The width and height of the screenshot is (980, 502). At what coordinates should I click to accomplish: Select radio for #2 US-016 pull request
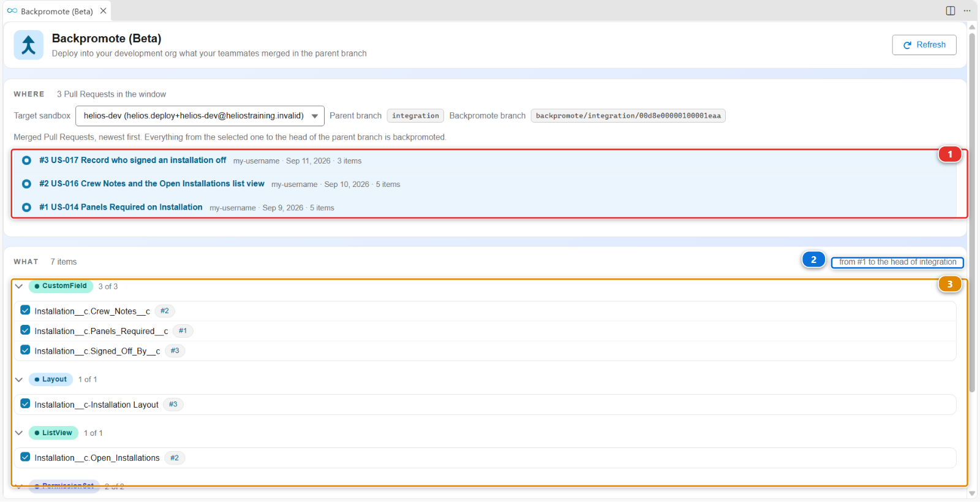pyautogui.click(x=26, y=184)
